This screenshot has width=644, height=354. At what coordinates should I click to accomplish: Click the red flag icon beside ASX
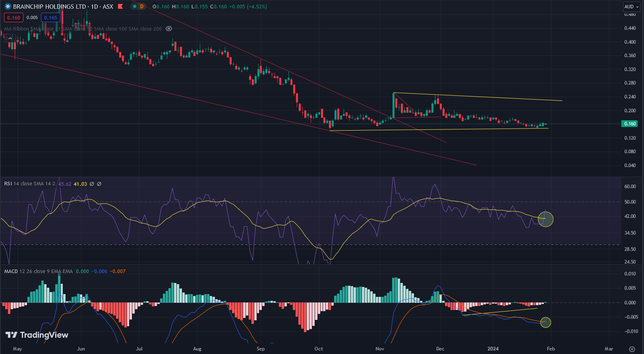click(x=120, y=7)
